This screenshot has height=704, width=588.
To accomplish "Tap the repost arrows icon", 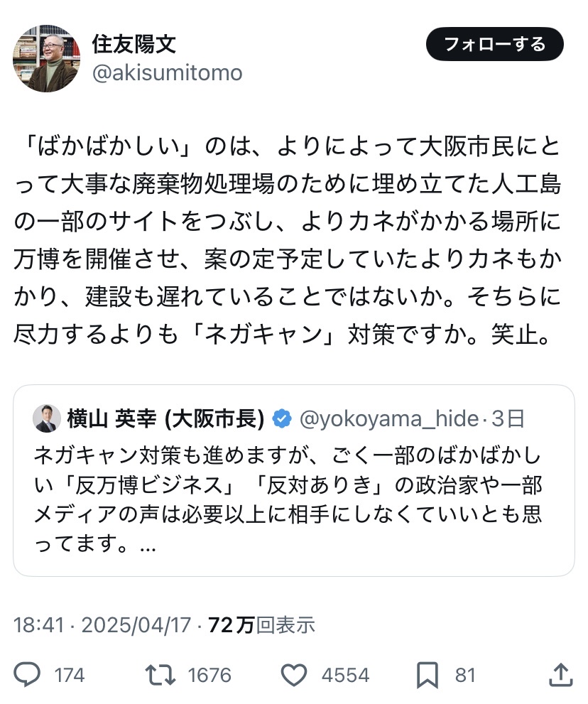I will point(160,674).
